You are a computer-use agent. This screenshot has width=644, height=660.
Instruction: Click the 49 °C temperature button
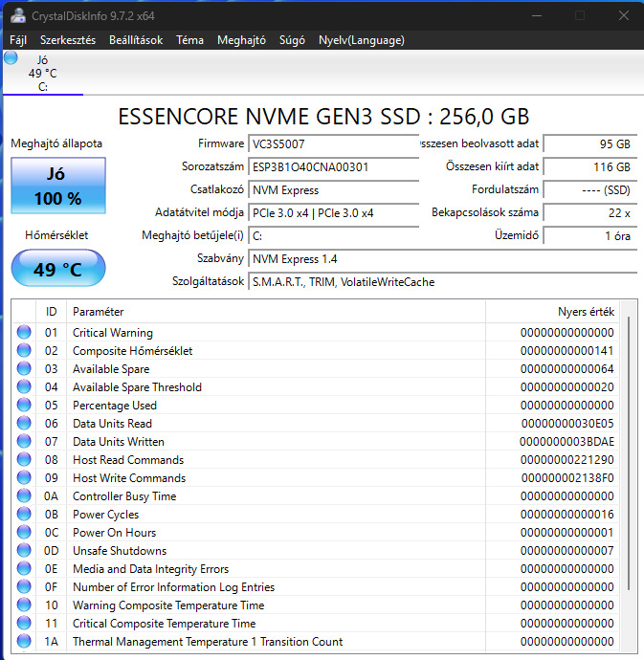click(x=58, y=269)
